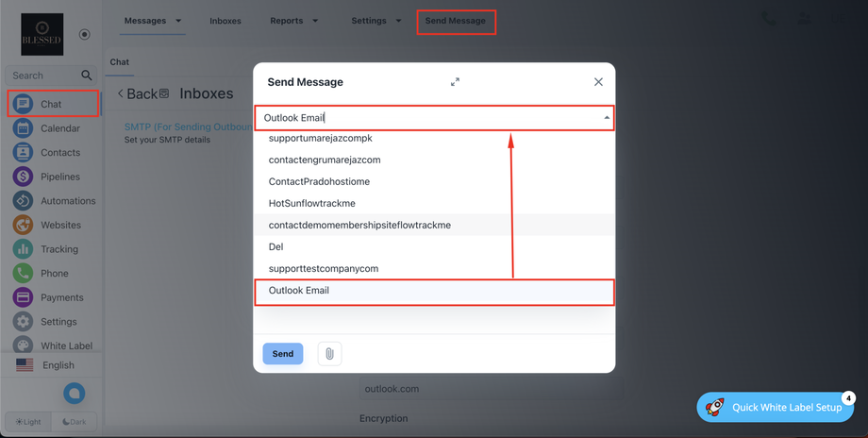Switch to Light theme mode
The image size is (868, 438).
coord(28,422)
